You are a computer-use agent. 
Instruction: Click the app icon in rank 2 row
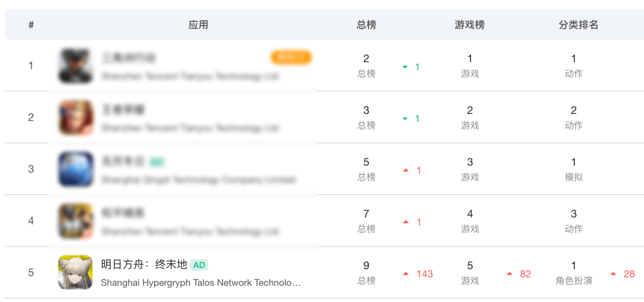(76, 117)
